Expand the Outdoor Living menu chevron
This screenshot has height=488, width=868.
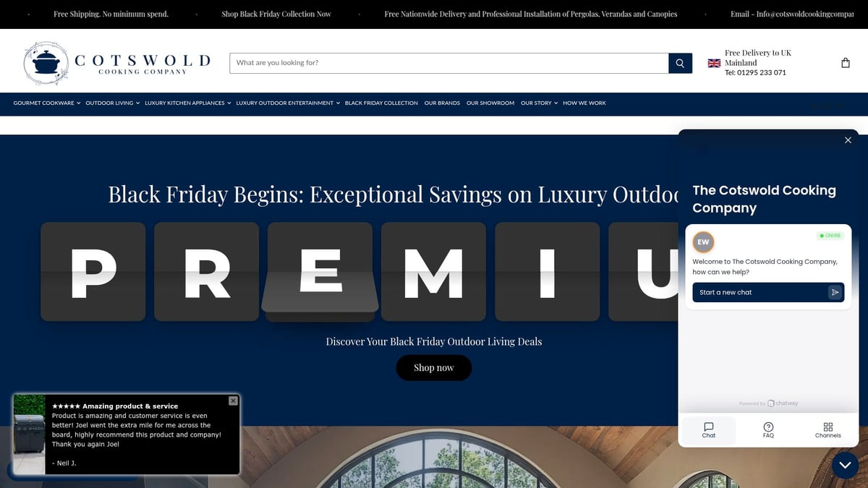click(x=137, y=103)
